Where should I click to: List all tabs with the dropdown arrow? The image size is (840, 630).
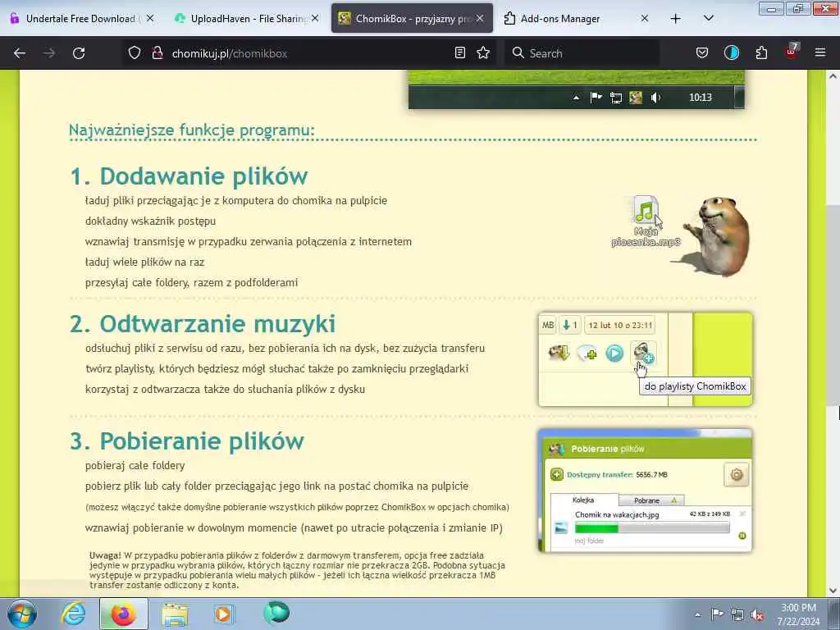click(708, 19)
